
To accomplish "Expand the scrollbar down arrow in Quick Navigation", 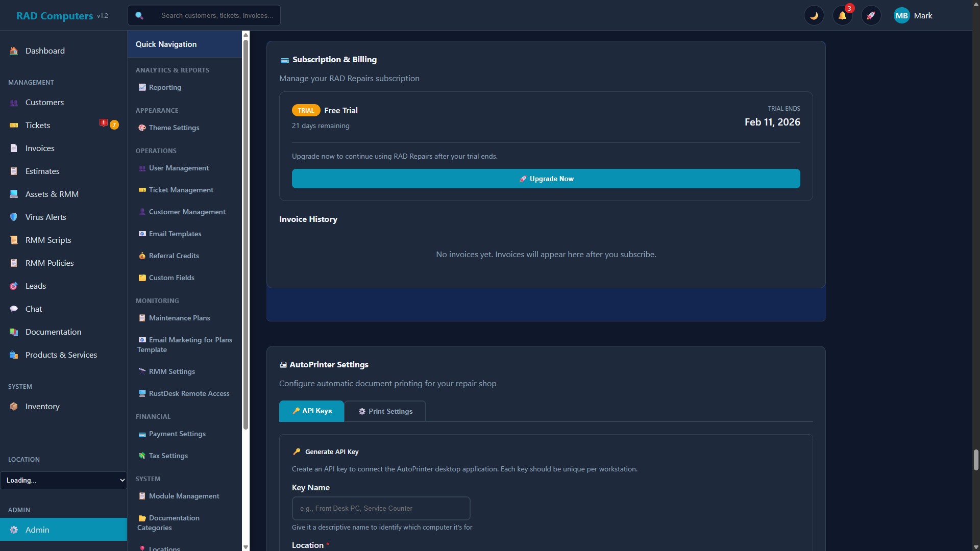I will tap(246, 547).
